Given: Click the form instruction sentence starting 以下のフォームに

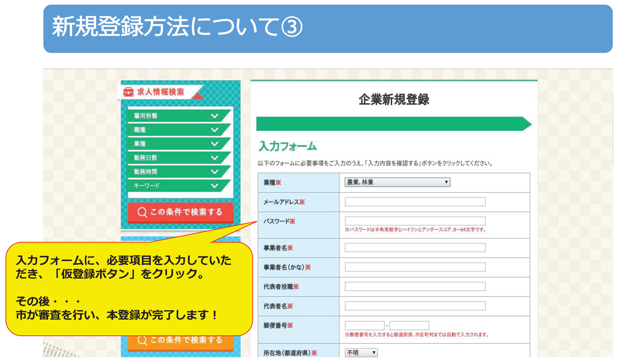Looking at the screenshot, I should [376, 163].
